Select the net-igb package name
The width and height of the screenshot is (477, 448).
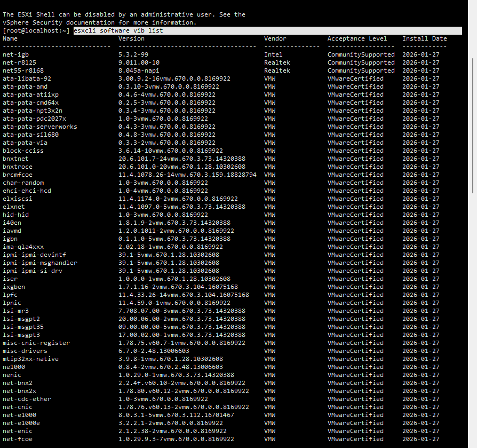click(15, 54)
